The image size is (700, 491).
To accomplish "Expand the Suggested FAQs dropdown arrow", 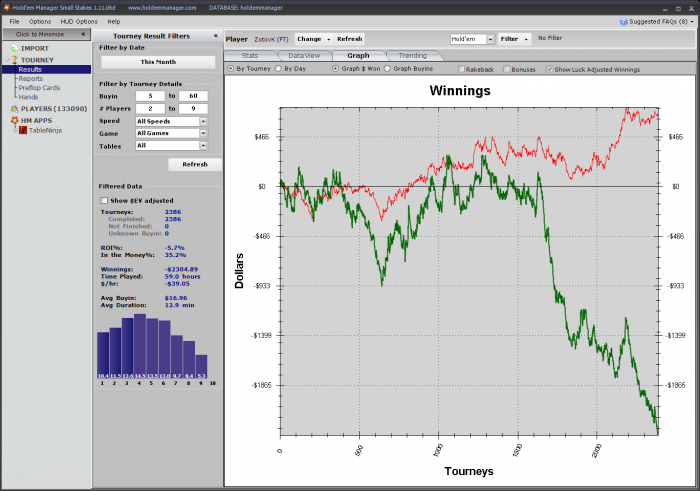I will [692, 22].
